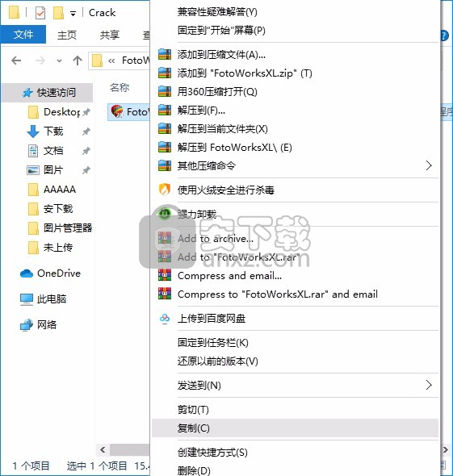Screen dimensions: 453x476
Task: Open the quick access toolbar customize dropdown
Action: pyautogui.click(x=73, y=14)
